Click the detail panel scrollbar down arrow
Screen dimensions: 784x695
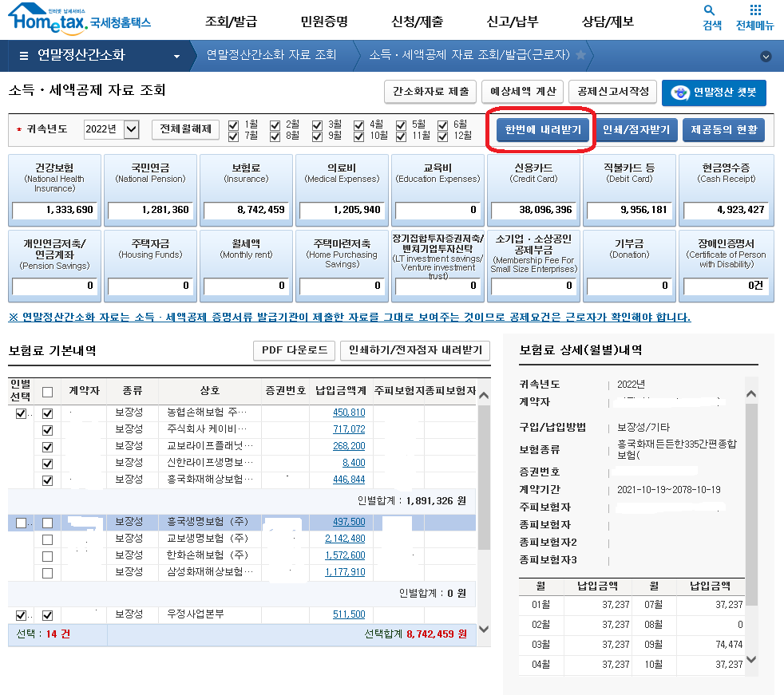click(751, 660)
